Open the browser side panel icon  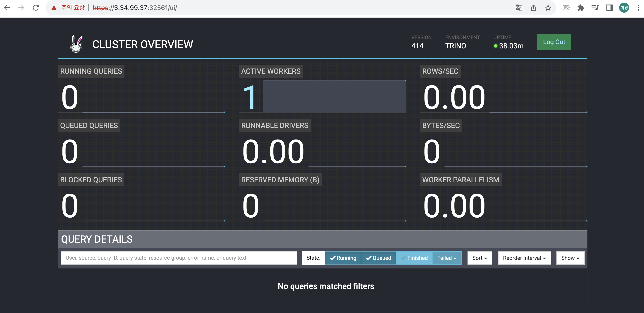tap(610, 8)
